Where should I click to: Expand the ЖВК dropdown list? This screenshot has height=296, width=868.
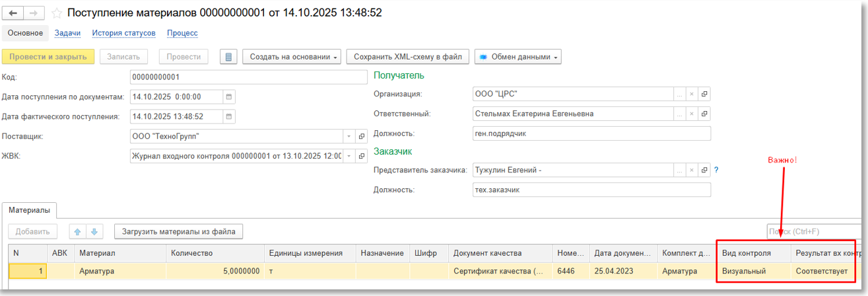pos(349,156)
